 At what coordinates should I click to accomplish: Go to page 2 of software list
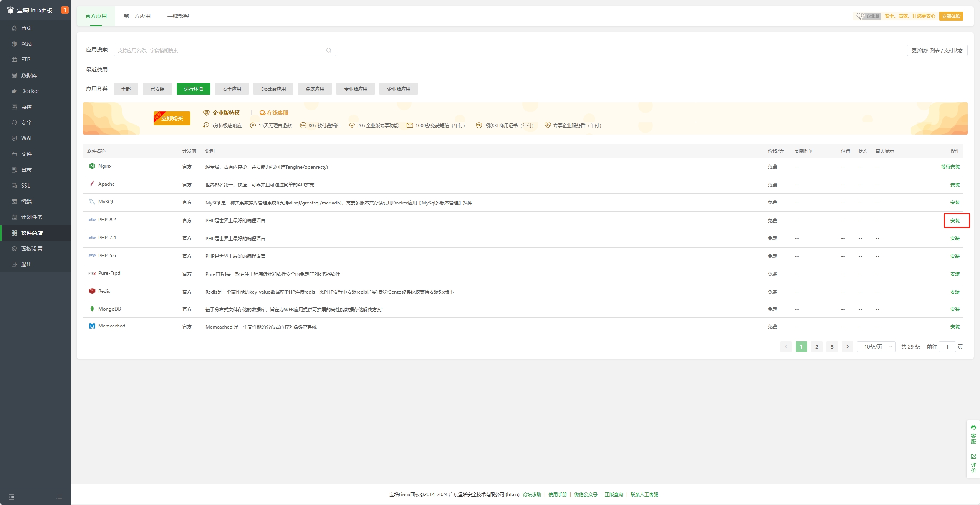click(x=817, y=347)
